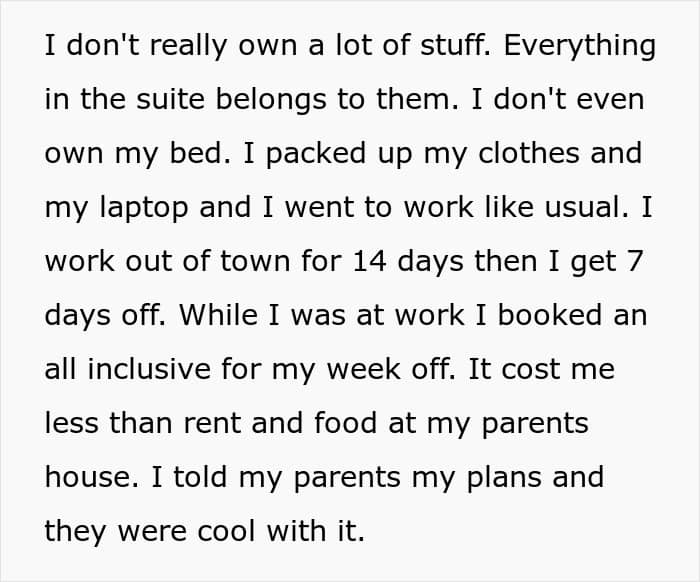Click the word "While" in the text
This screenshot has height=582, width=700.
218,315
